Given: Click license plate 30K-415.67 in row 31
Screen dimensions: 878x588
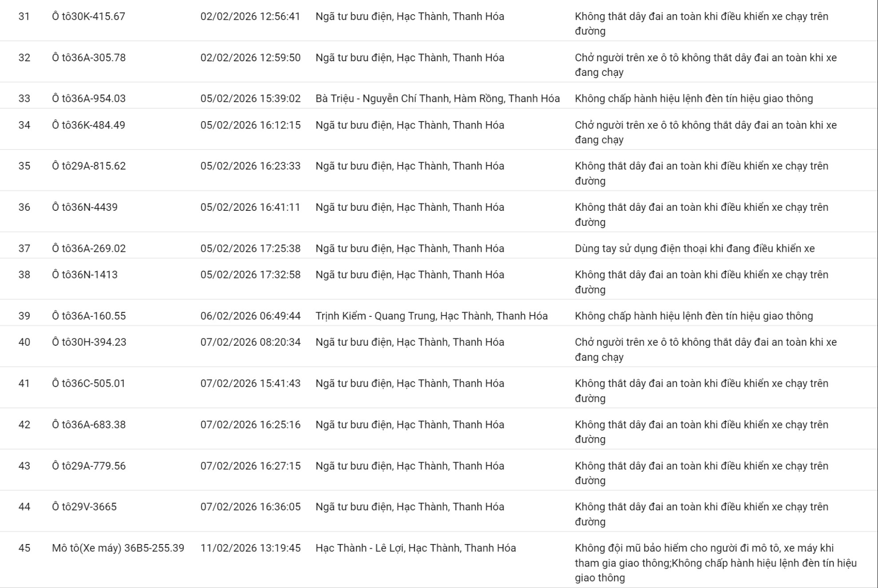Looking at the screenshot, I should [88, 16].
